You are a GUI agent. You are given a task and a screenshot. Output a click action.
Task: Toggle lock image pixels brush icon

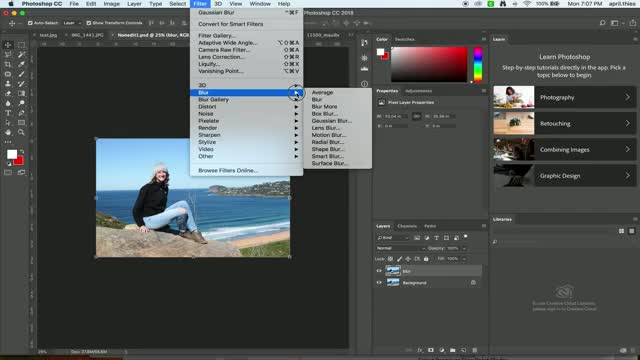400,259
